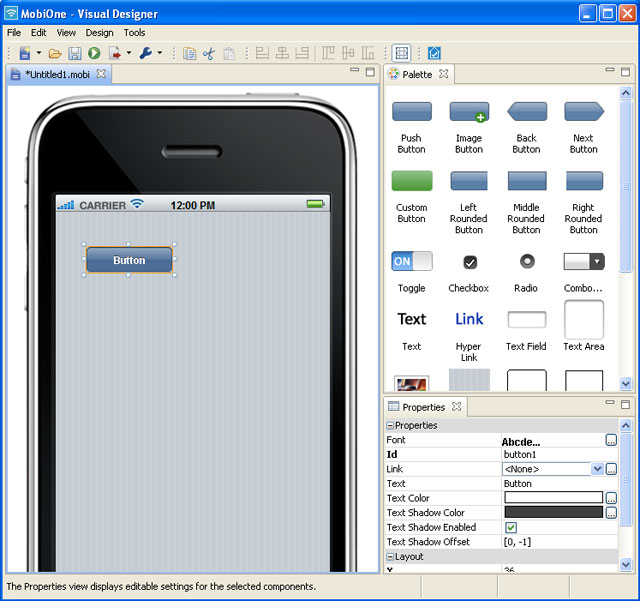Click the first horizontal align icon

click(262, 53)
